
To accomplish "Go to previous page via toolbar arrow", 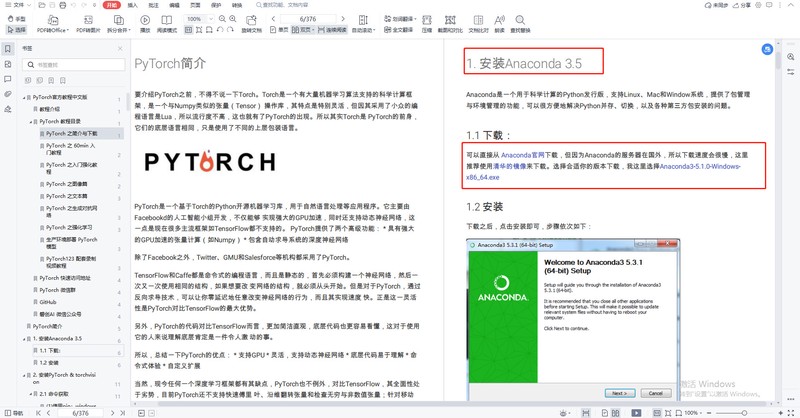I will tap(273, 19).
